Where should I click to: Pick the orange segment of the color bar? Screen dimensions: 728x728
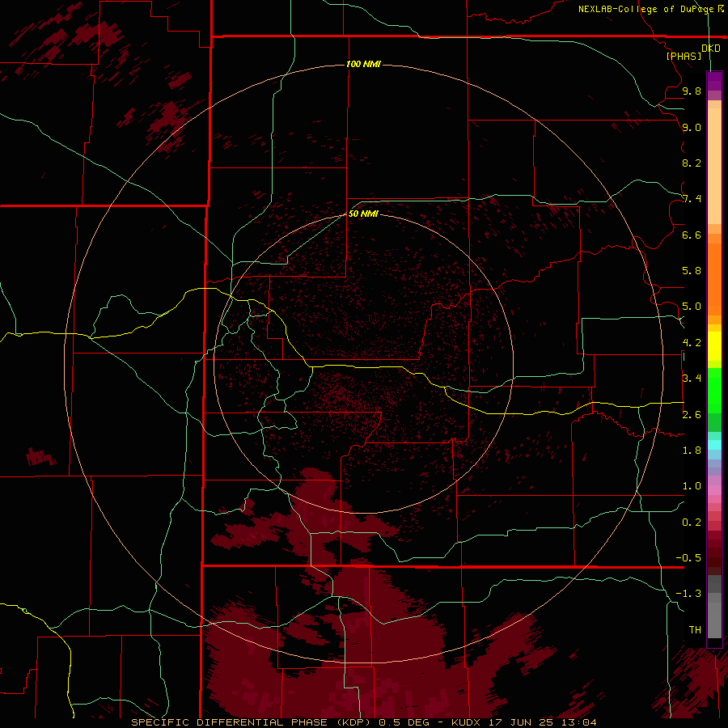(x=714, y=279)
